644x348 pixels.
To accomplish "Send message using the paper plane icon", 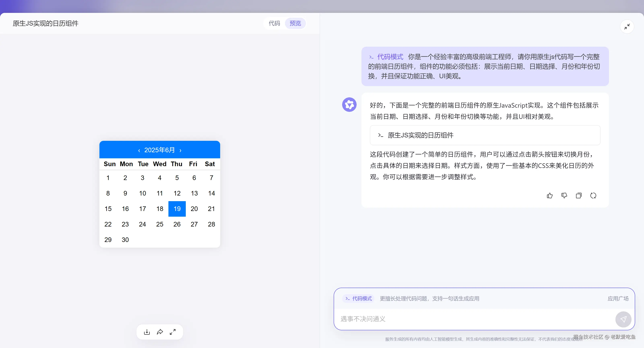I will tap(623, 319).
